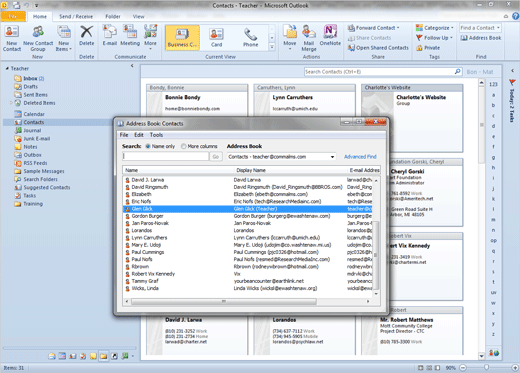Image resolution: width=520 pixels, height=373 pixels.
Task: Select Business Card view
Action: point(182,38)
